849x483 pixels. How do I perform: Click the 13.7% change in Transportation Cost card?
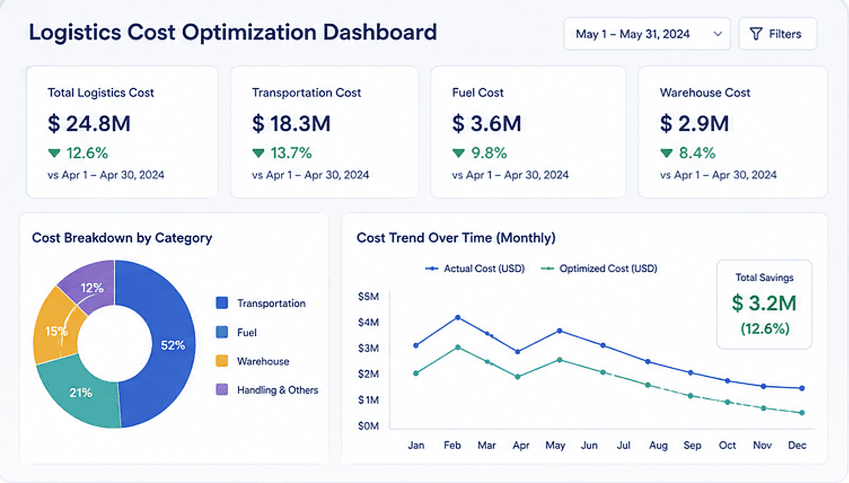(x=291, y=153)
